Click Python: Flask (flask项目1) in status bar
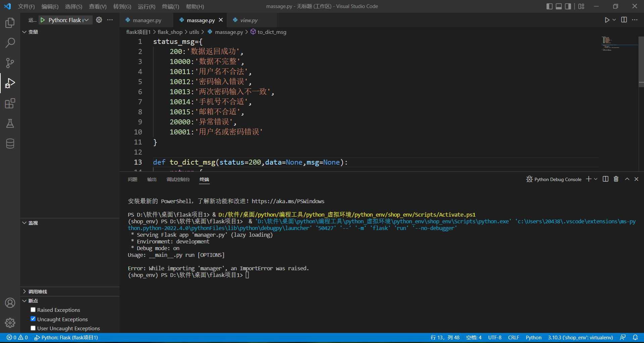Screen dimensions: 644x343 pos(66,337)
